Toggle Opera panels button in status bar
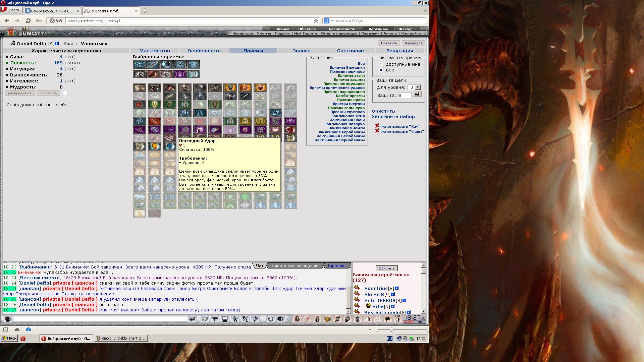 point(6,329)
